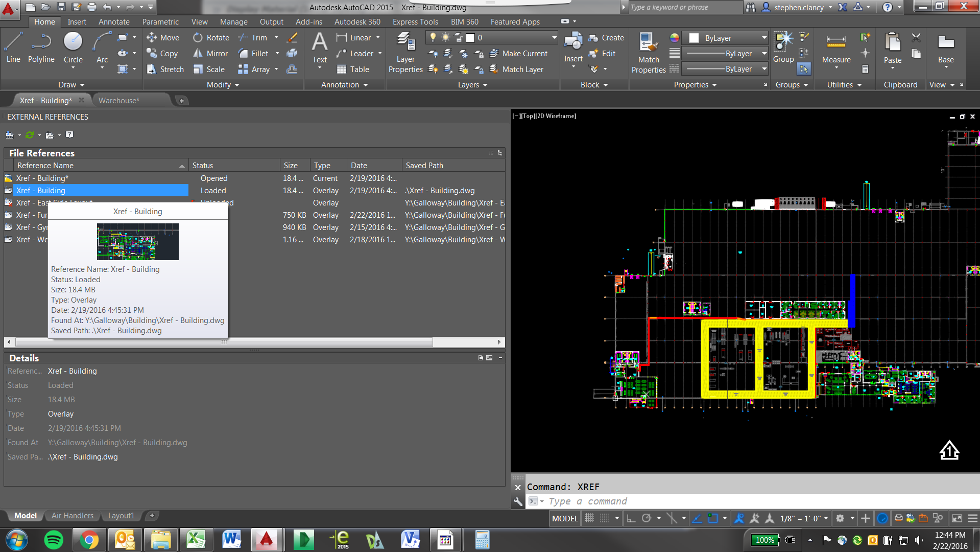
Task: Expand the Draw panel options
Action: (x=71, y=85)
